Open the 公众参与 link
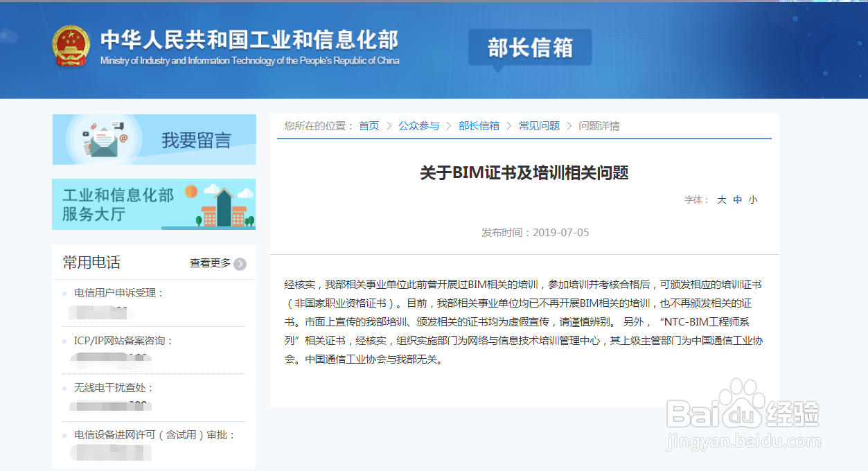868x471 pixels. coord(418,126)
